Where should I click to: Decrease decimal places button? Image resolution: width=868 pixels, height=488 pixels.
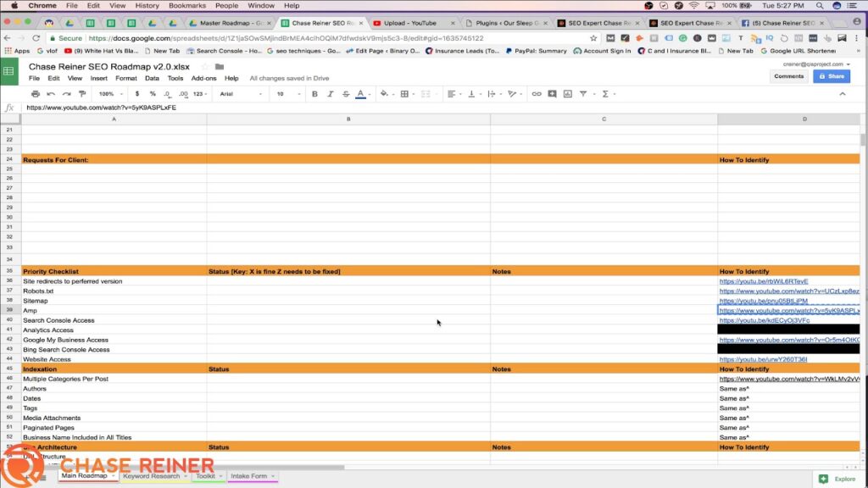[167, 94]
